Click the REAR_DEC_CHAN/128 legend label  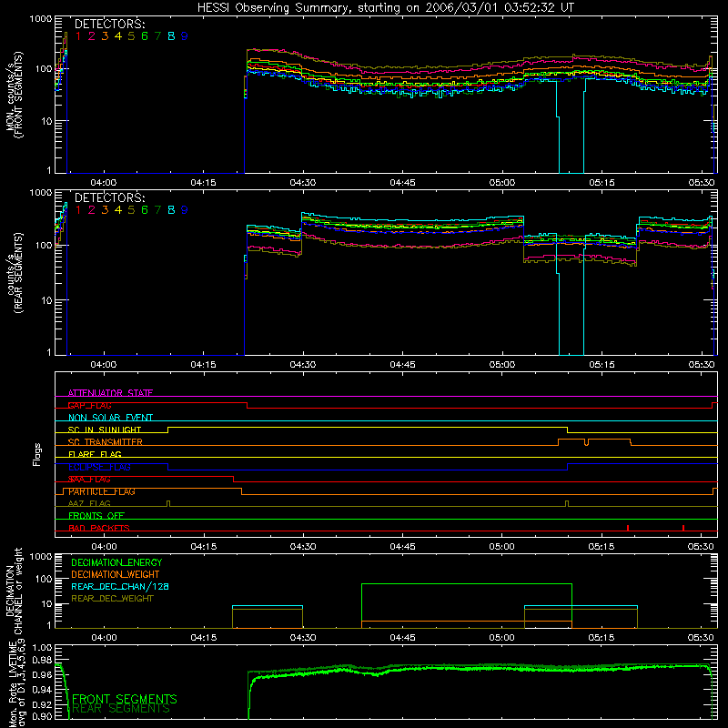coord(120,586)
